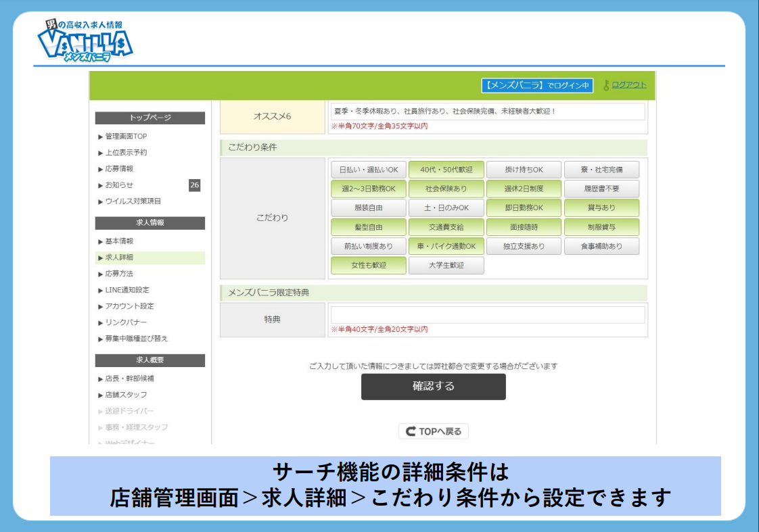The image size is (759, 532).
Task: Enable the 寮・社宅完備 condition
Action: [601, 169]
